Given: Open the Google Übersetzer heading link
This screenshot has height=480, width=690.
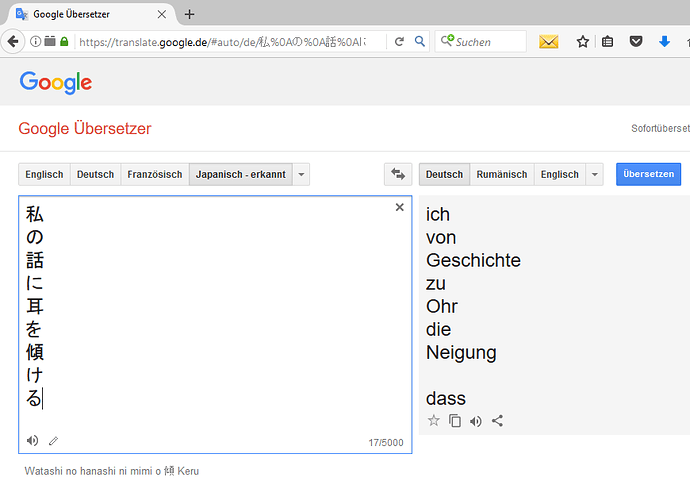Looking at the screenshot, I should tap(85, 128).
